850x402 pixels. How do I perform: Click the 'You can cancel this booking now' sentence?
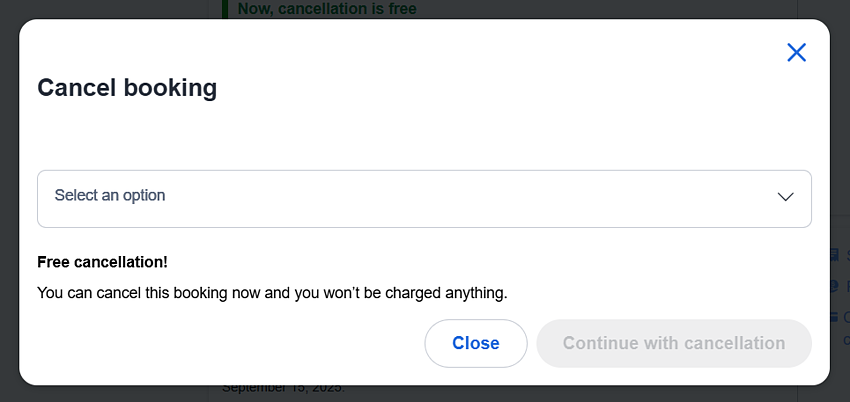[272, 293]
